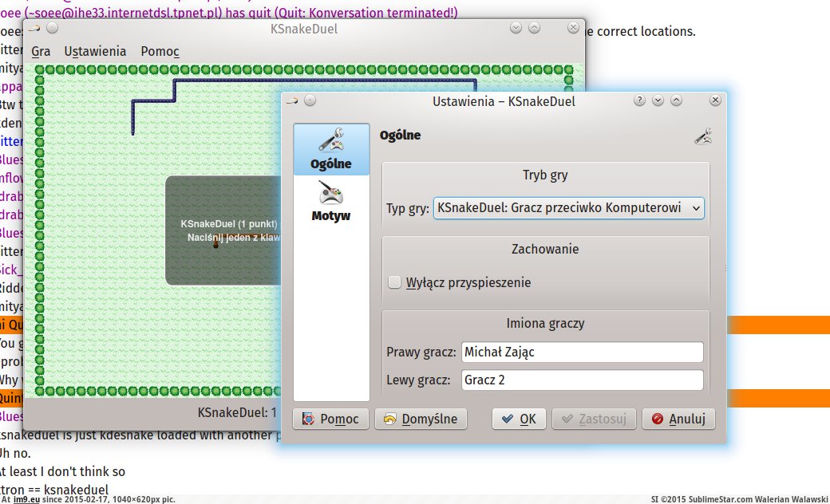Click the wrench icon beside Ogólne header
Image resolution: width=830 pixels, height=504 pixels.
coord(703,136)
